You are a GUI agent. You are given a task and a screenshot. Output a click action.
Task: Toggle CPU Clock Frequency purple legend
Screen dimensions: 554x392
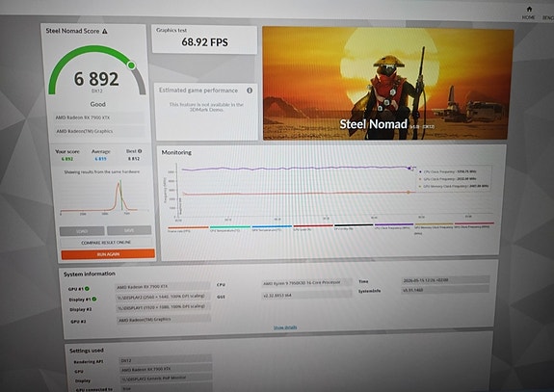coord(394,225)
